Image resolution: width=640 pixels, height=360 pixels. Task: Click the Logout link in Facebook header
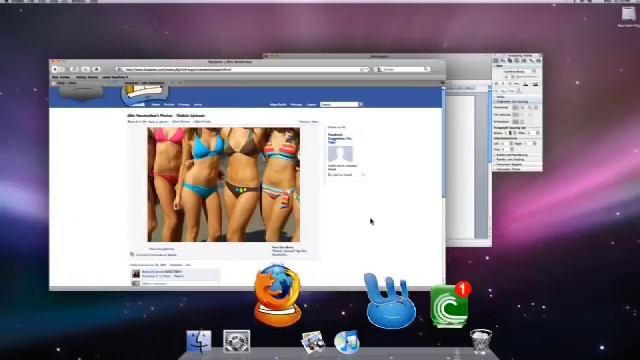(x=311, y=104)
